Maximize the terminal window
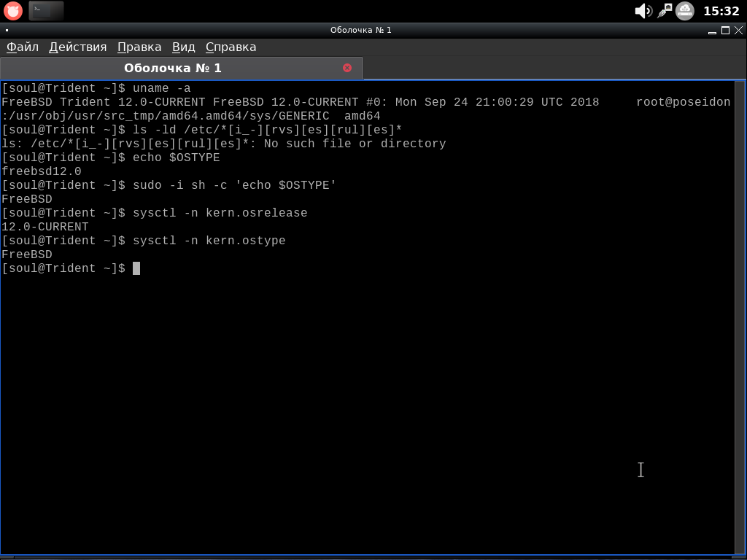 (x=726, y=31)
